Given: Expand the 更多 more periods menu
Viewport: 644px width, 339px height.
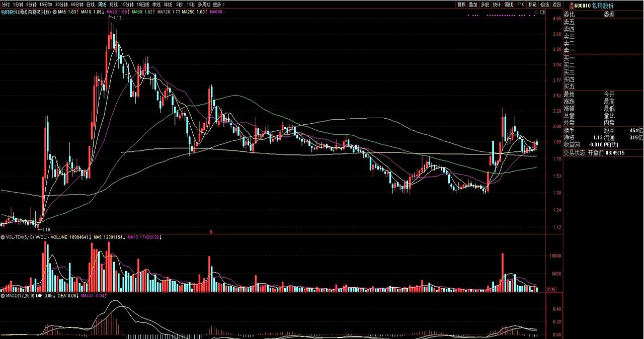Looking at the screenshot, I should pos(218,4).
